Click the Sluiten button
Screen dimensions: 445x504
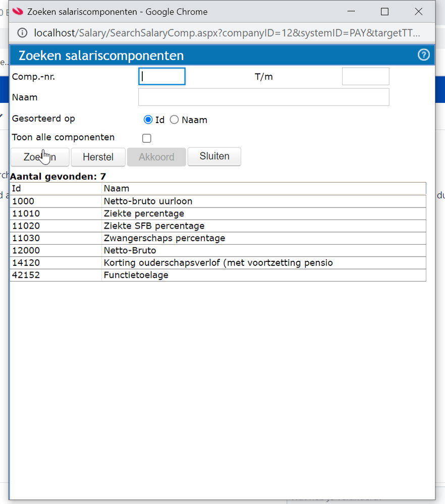(x=214, y=156)
